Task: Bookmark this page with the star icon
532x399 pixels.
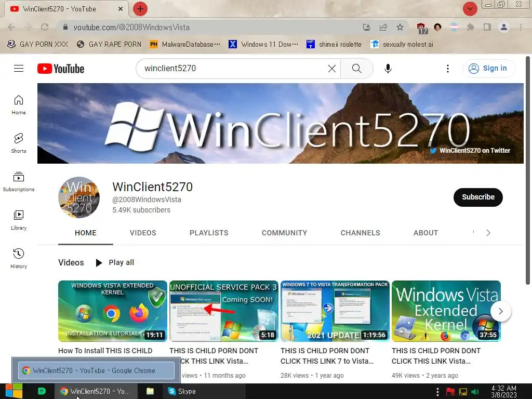Action: point(400,27)
